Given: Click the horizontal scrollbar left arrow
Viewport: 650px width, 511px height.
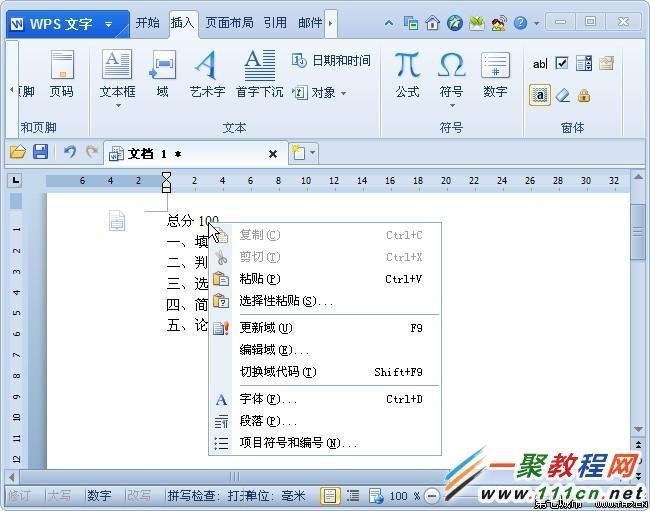Looking at the screenshot, I should pyautogui.click(x=12, y=477).
